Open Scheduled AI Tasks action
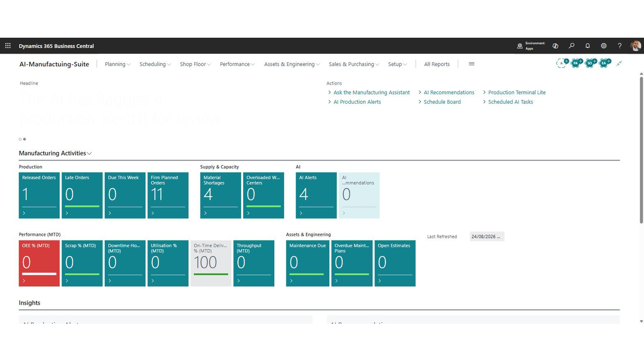The width and height of the screenshot is (644, 362). pos(511,102)
